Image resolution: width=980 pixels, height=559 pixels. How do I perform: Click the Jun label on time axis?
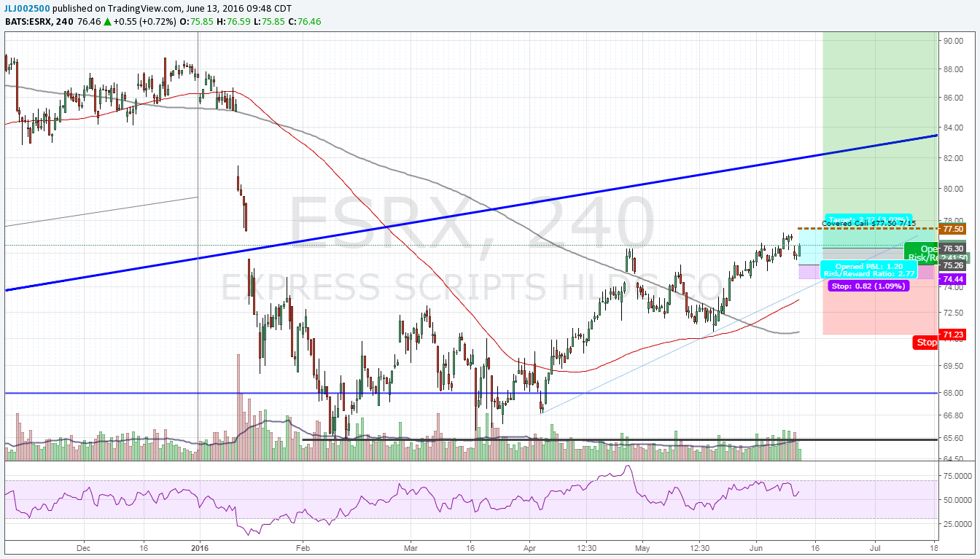coord(756,547)
